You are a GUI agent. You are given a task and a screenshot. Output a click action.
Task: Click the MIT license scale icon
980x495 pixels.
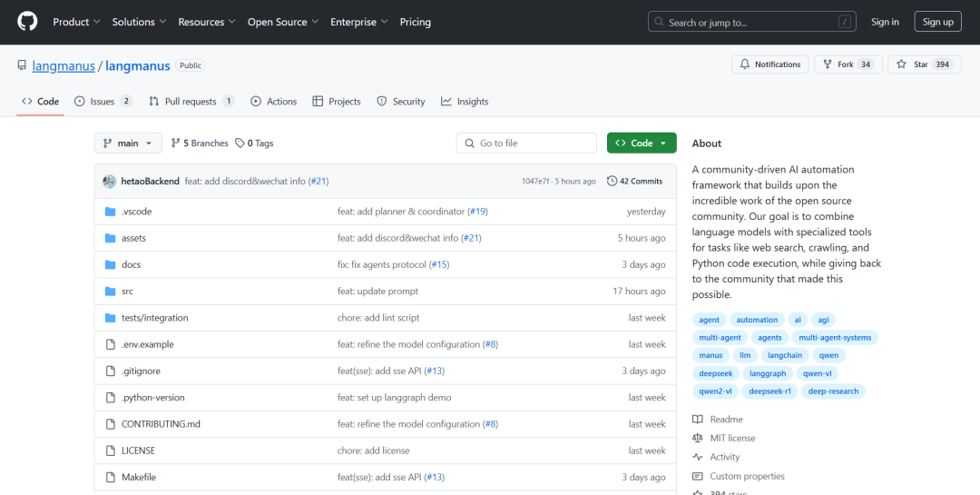(698, 438)
